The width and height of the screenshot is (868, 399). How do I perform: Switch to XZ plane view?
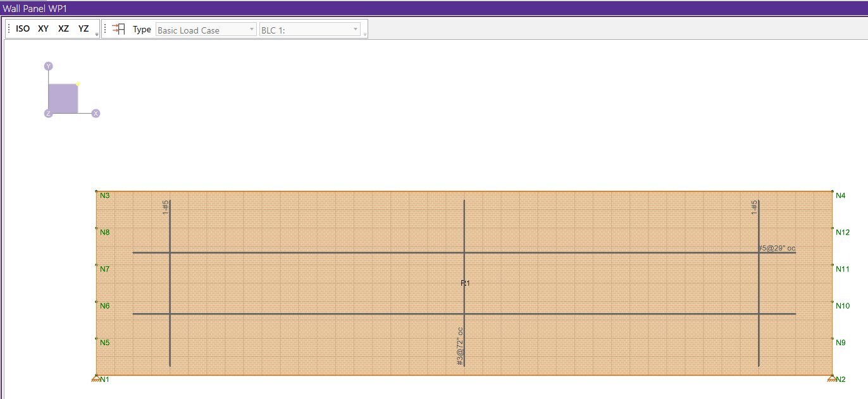(63, 29)
